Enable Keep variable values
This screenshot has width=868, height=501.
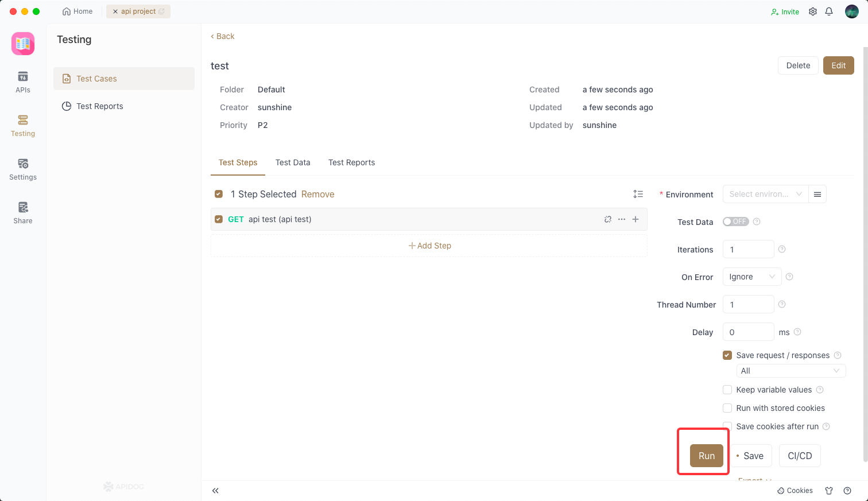727,390
